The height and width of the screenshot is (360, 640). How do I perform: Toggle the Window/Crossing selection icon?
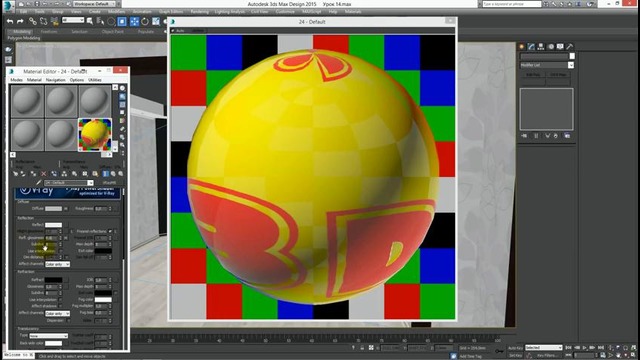click(122, 21)
